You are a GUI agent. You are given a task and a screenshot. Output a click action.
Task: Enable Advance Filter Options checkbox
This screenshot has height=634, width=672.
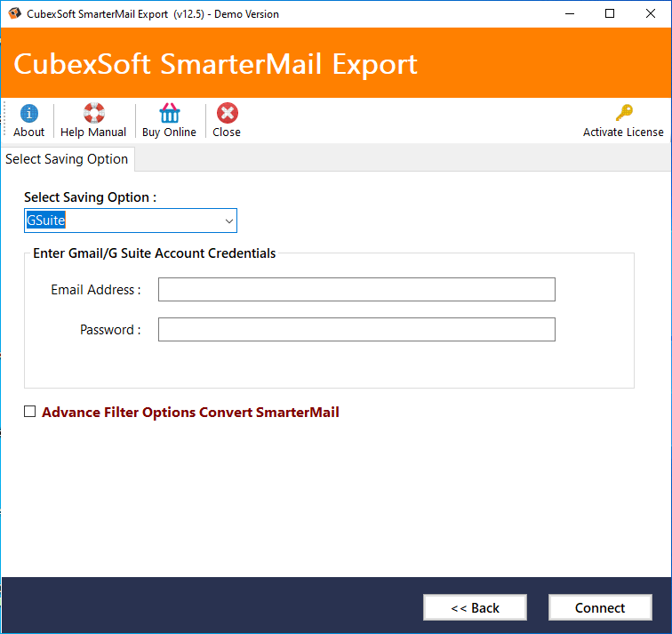[29, 412]
